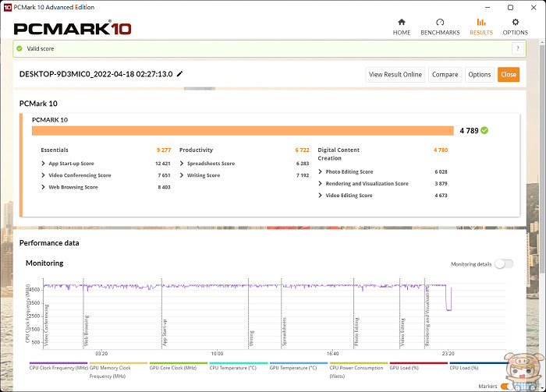Open the OPTIONS tab
Screen dimensions: 546x392
(515, 27)
